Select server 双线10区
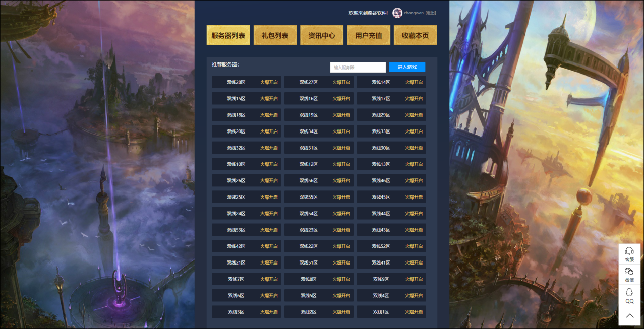This screenshot has width=644, height=329. [x=247, y=164]
